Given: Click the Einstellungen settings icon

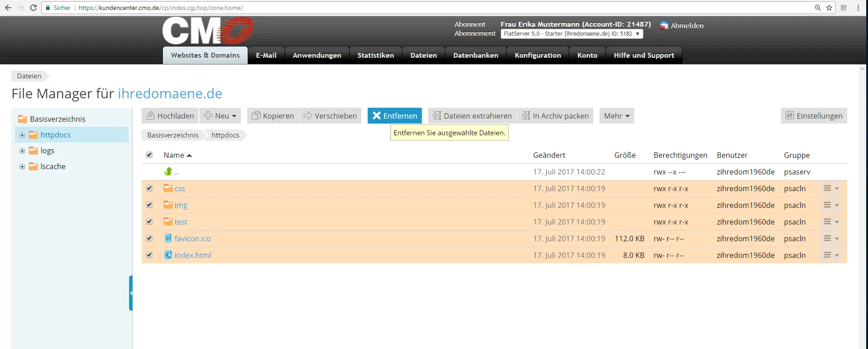Looking at the screenshot, I should (x=790, y=115).
